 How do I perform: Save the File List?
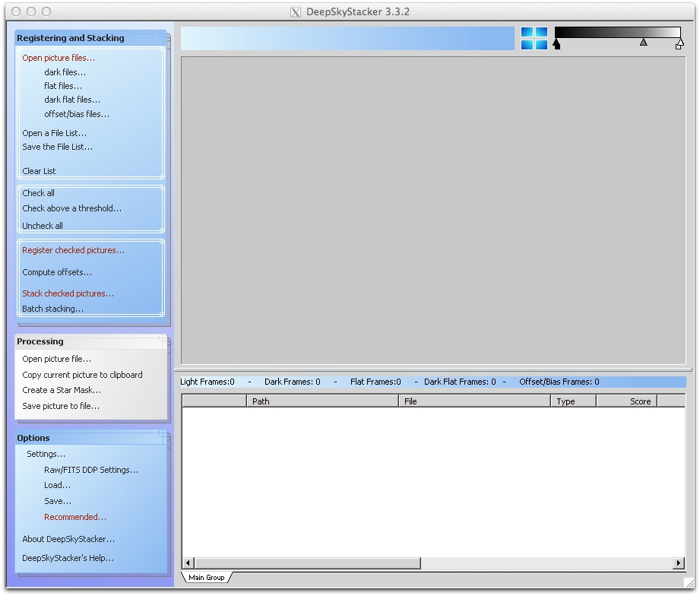(x=58, y=147)
